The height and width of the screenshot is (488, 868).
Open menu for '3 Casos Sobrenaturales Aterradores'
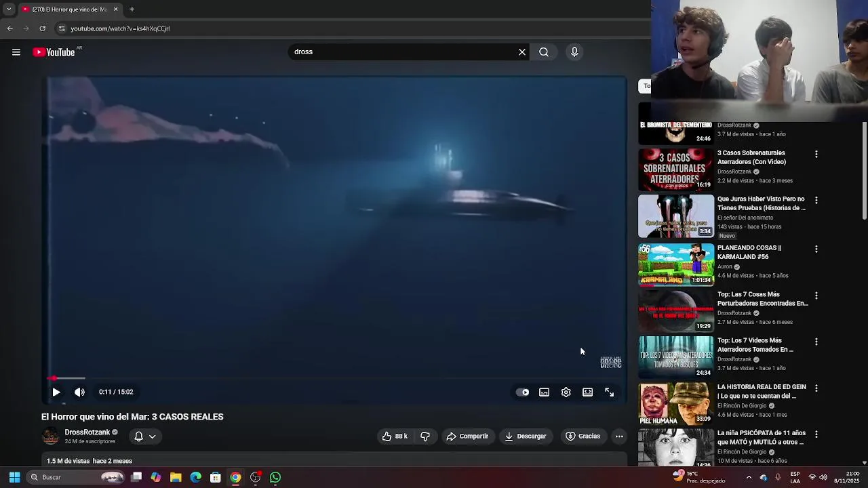coord(816,155)
